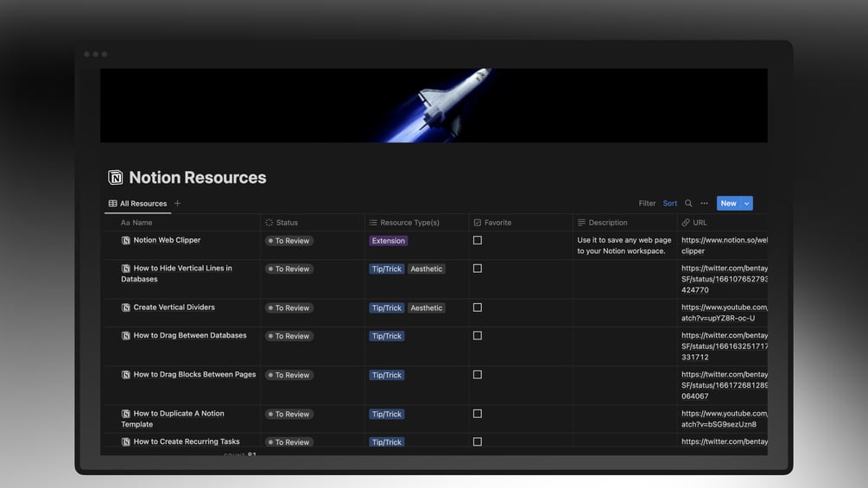Click the purple Extension tag
868x488 pixels.
click(x=388, y=241)
